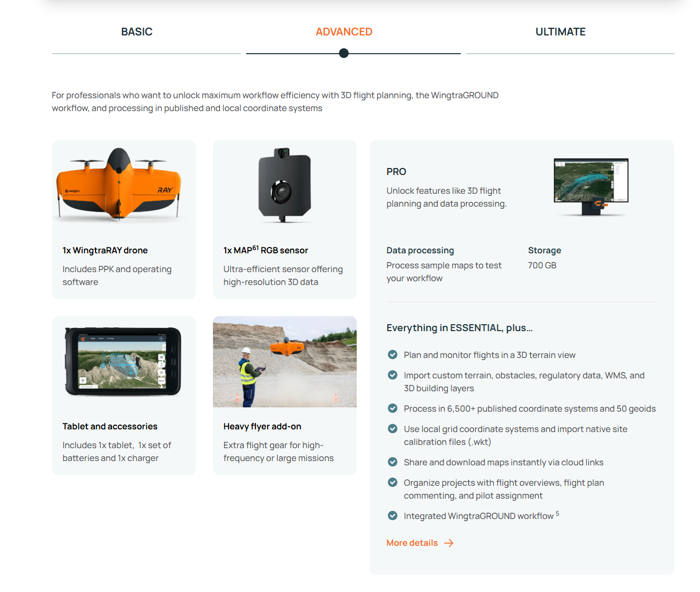The image size is (700, 592).
Task: Click checkmark icon beside 3D terrain view
Action: 393,355
